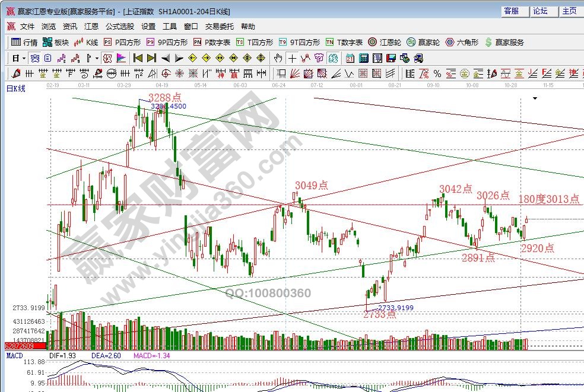Viewport: 584px width, 392px height.
Task: Click the save floppy disk icon
Action: click(x=391, y=58)
